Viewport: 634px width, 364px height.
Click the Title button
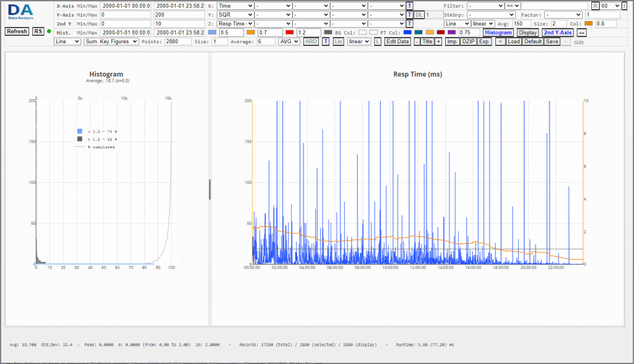click(427, 41)
